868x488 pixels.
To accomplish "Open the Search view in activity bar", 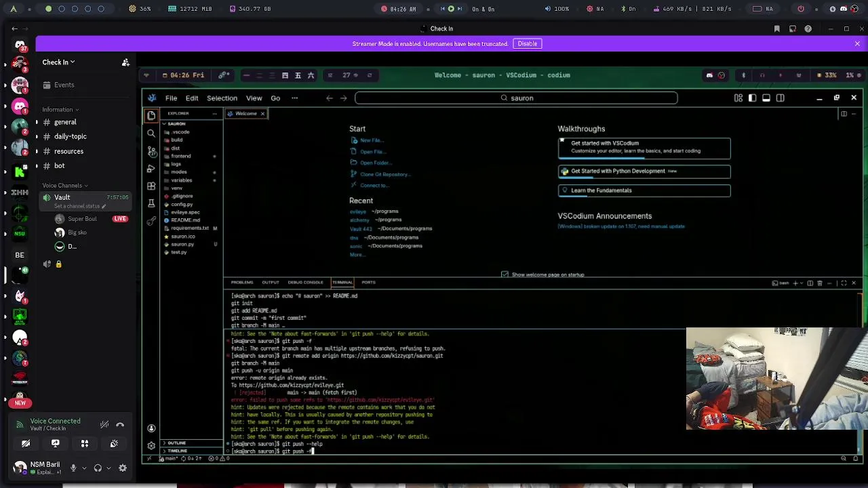I will [x=151, y=134].
